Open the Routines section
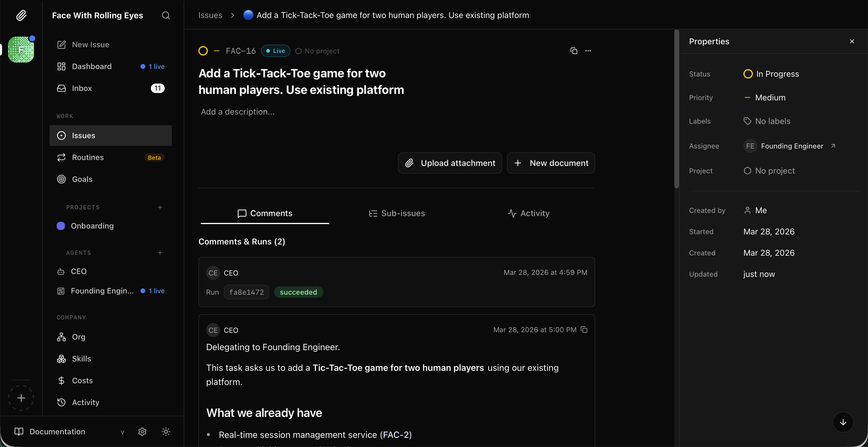This screenshot has height=447, width=868. pyautogui.click(x=88, y=157)
